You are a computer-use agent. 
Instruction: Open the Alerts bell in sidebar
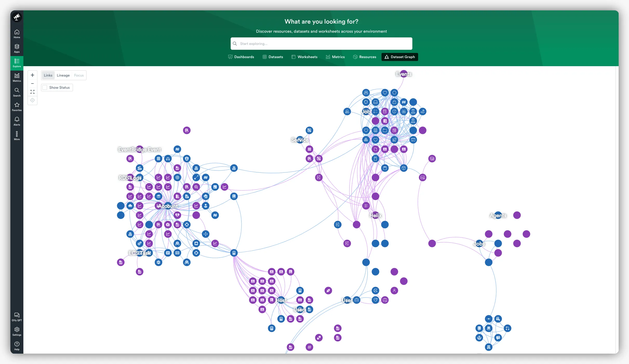pyautogui.click(x=17, y=121)
